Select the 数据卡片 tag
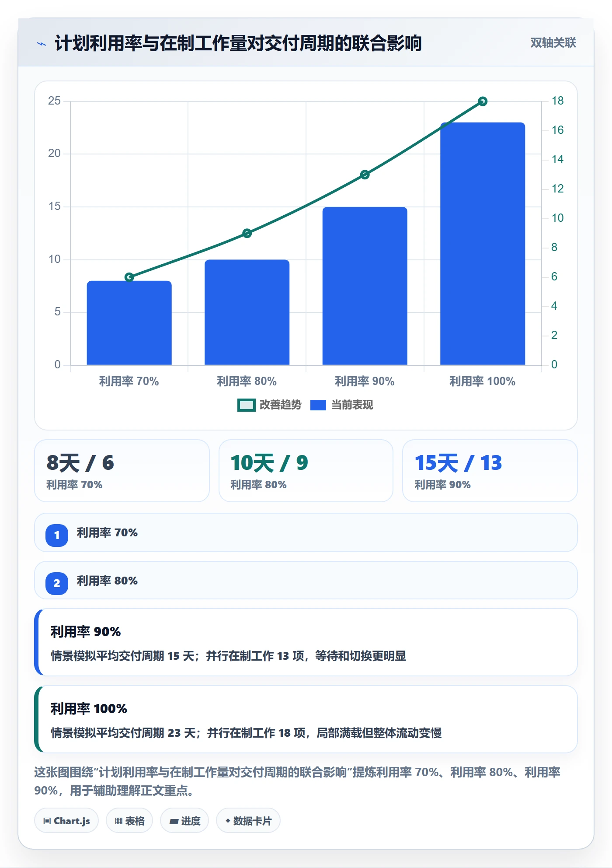The width and height of the screenshot is (612, 868). 248,821
